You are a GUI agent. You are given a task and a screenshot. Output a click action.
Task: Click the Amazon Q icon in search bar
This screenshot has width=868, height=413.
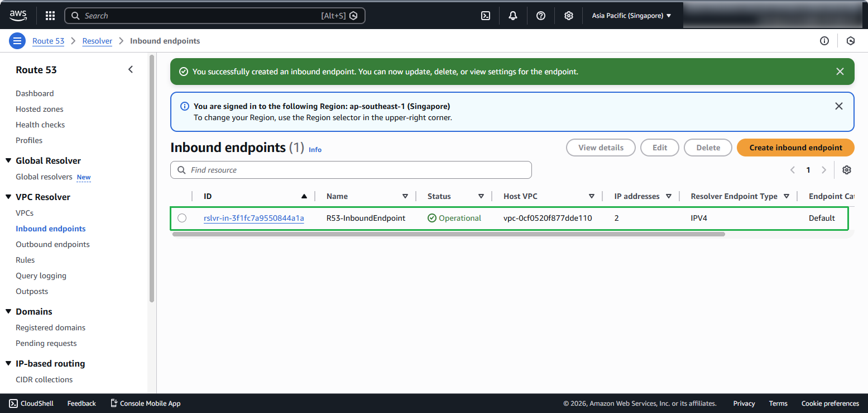point(353,16)
